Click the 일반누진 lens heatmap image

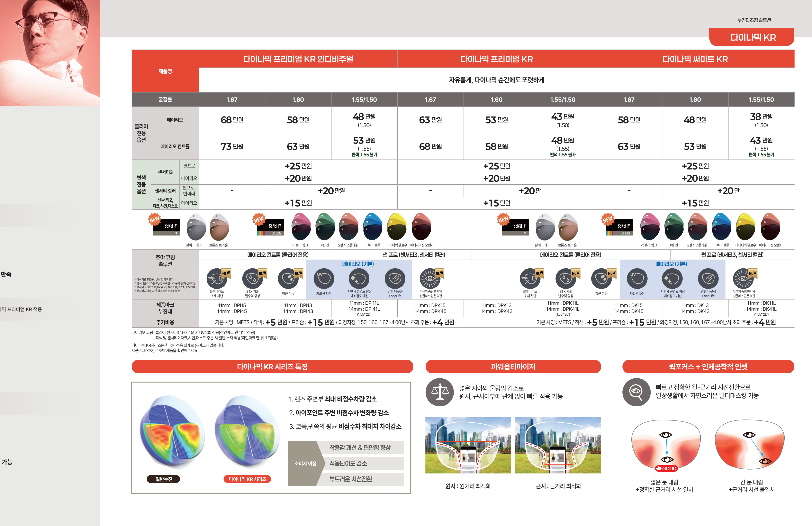pyautogui.click(x=172, y=432)
